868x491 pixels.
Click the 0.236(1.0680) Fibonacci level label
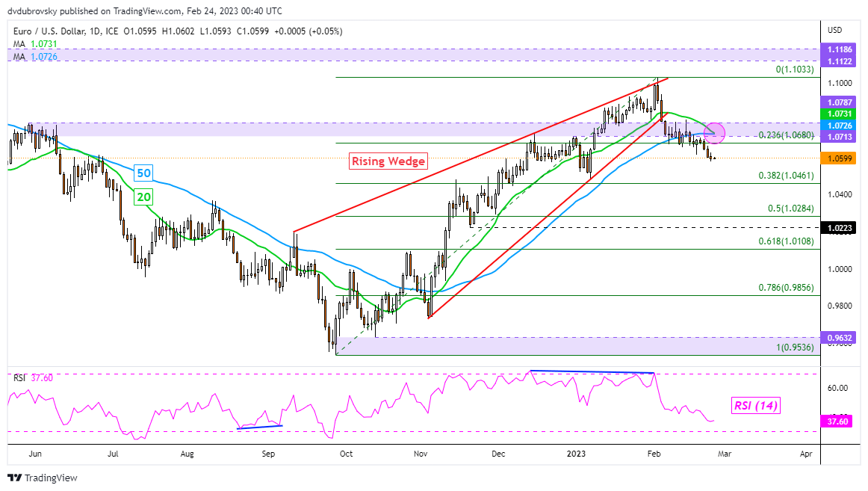[786, 135]
